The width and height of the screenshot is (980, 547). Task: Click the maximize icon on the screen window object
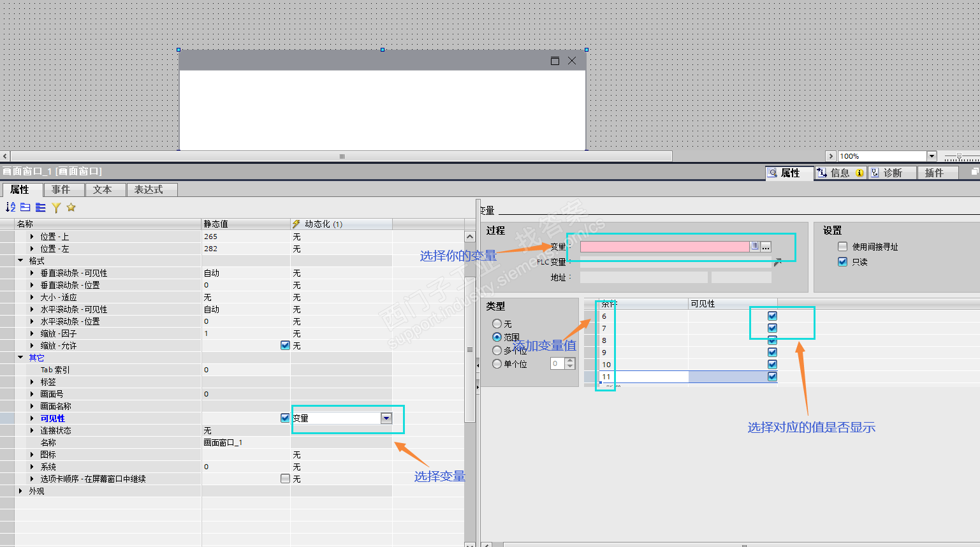click(555, 61)
